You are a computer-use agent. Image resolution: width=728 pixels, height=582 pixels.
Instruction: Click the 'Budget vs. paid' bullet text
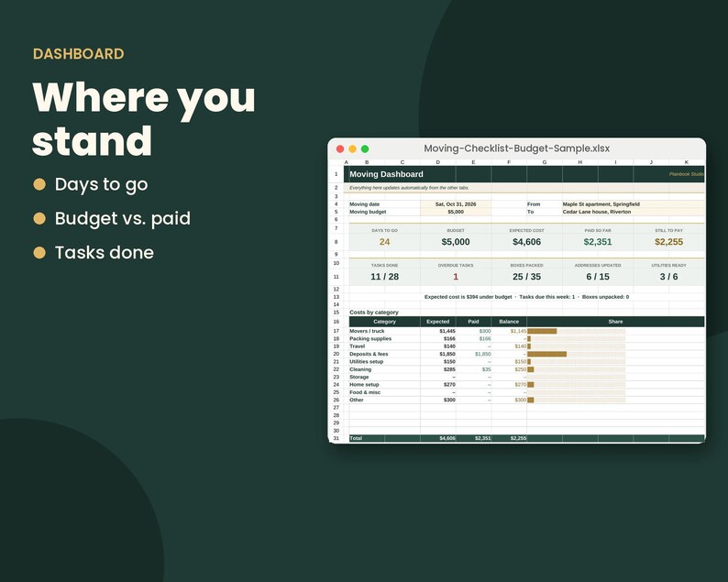pyautogui.click(x=123, y=219)
